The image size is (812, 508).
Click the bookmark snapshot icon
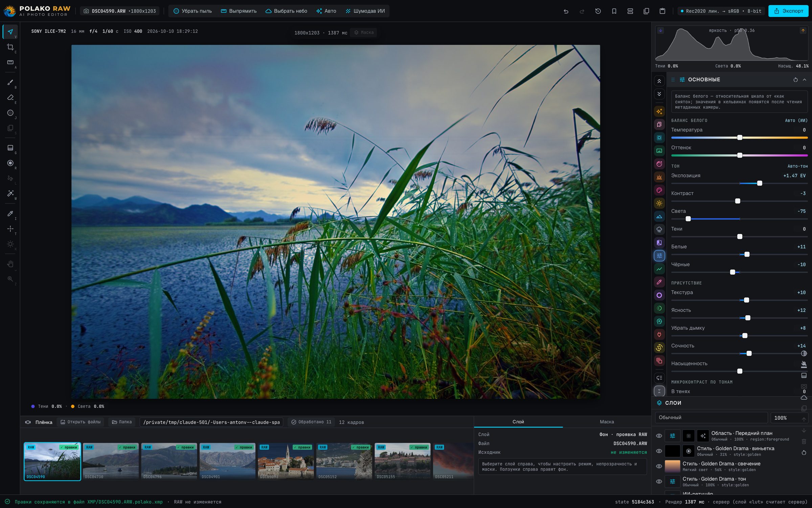click(614, 11)
